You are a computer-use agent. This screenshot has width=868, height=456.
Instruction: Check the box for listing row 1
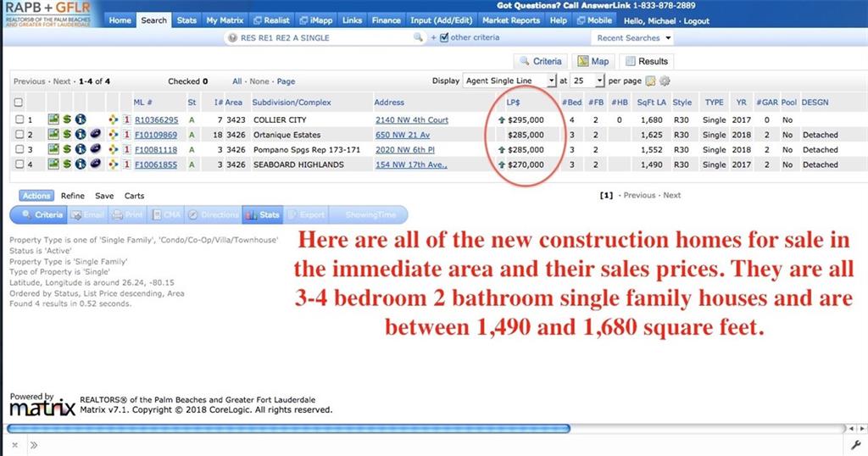tap(19, 120)
